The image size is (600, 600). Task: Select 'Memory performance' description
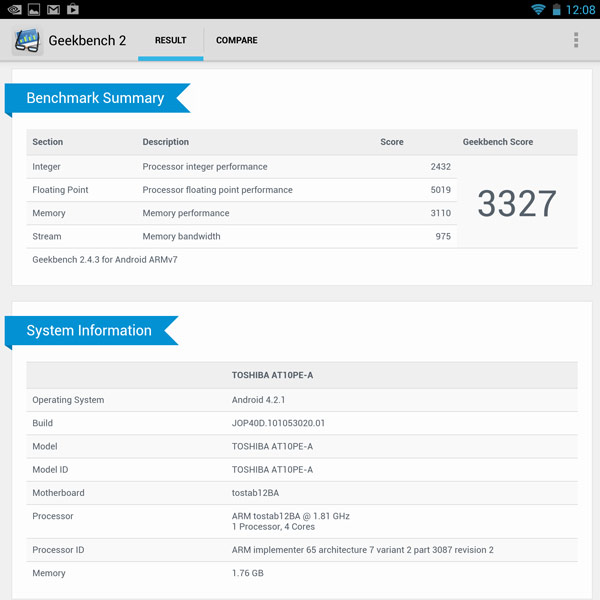186,213
